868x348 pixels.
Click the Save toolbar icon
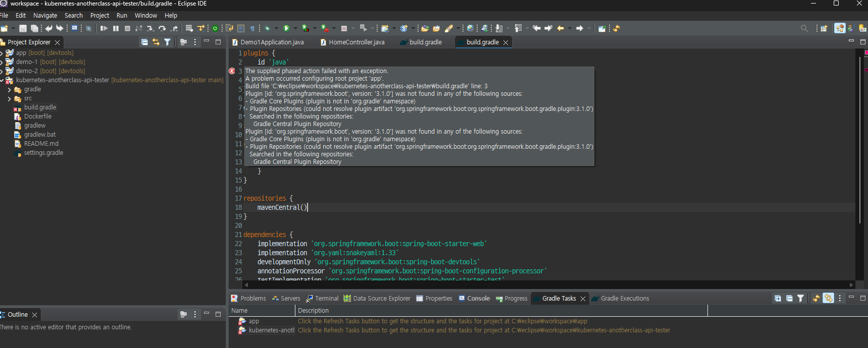(x=23, y=28)
